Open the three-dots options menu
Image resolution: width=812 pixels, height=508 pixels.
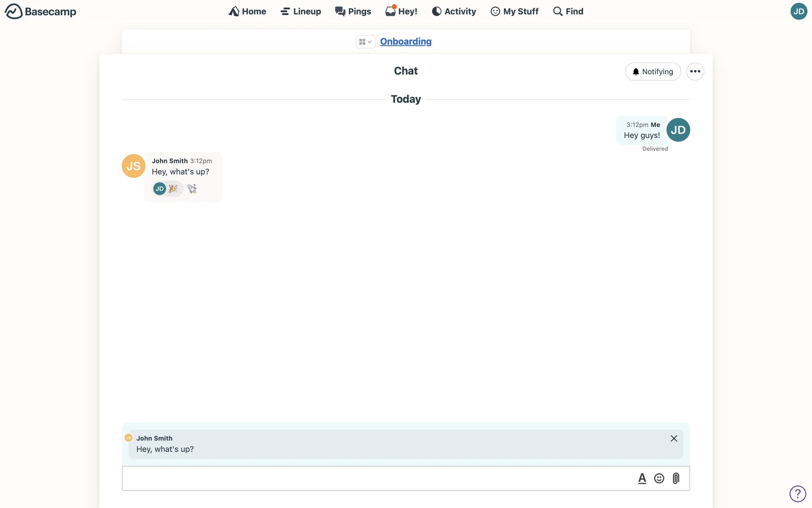695,72
